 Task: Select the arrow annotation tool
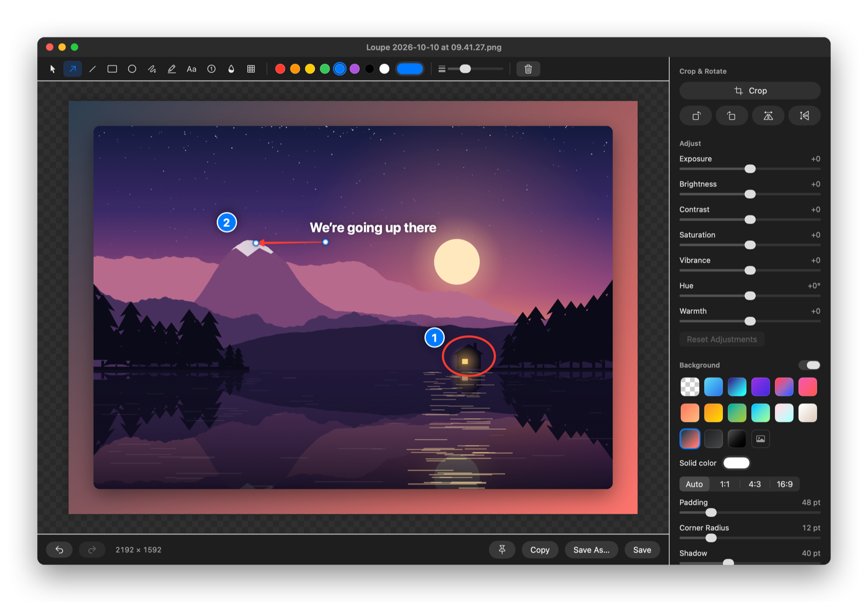tap(73, 69)
